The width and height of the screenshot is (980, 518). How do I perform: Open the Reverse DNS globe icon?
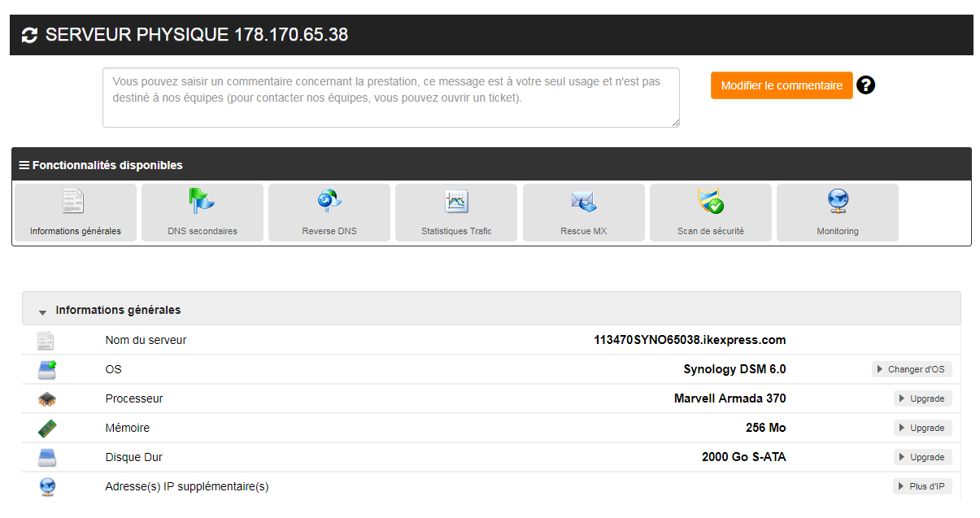pyautogui.click(x=329, y=201)
